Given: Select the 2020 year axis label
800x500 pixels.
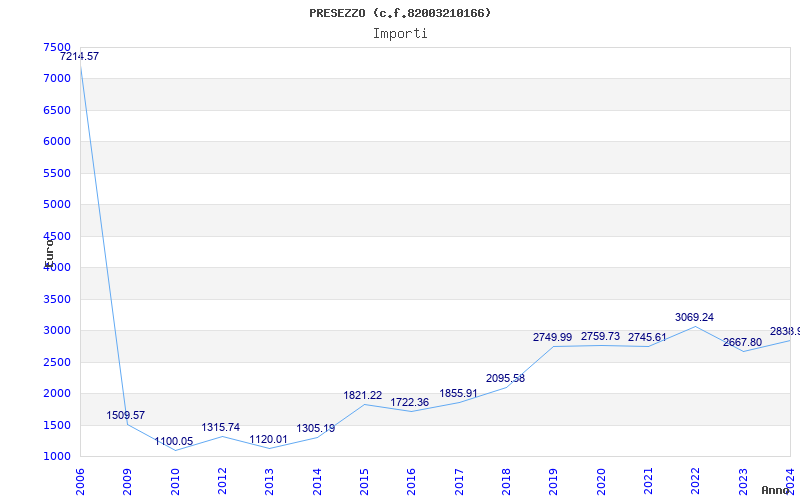Looking at the screenshot, I should pos(601,482).
